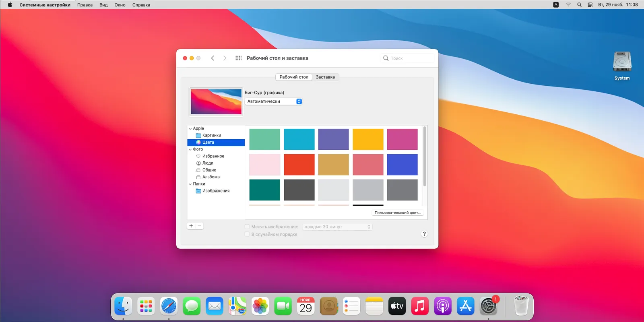Enable Менять изображение checkbox

pos(247,227)
